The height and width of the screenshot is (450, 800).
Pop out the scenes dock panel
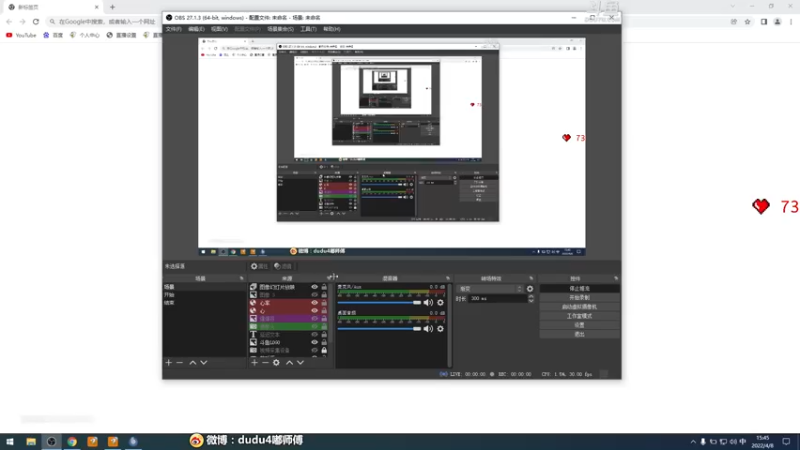241,279
